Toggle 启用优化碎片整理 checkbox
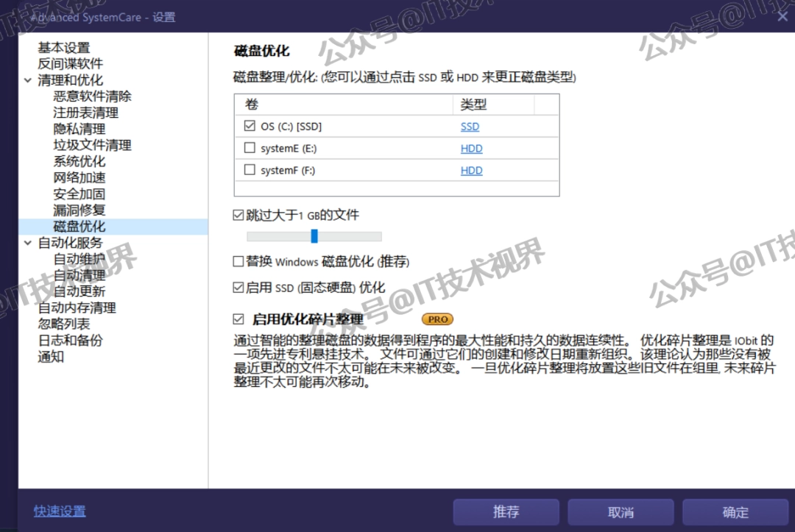Image resolution: width=795 pixels, height=532 pixels. tap(239, 319)
